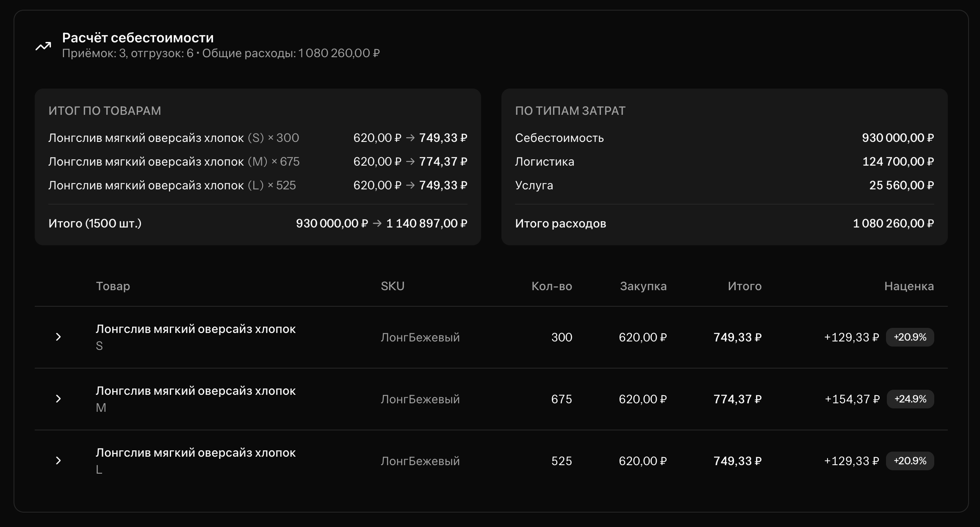The image size is (980, 527).
Task: Click the Итого (1500 шт.) total row
Action: [x=95, y=224]
